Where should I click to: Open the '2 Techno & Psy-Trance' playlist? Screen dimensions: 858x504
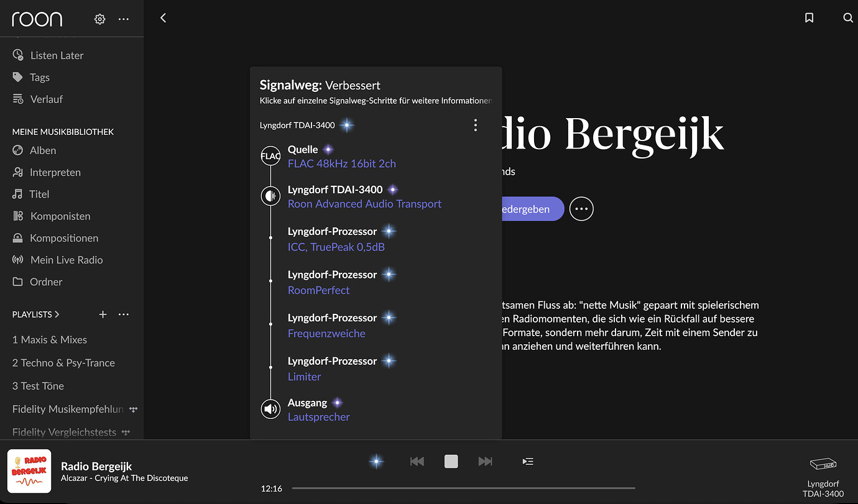click(x=63, y=363)
